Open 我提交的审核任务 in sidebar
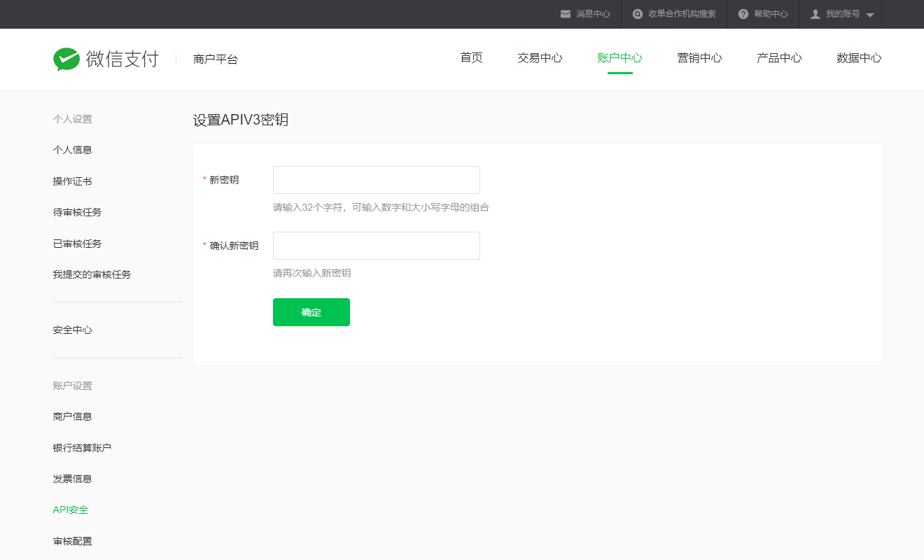 click(x=92, y=274)
